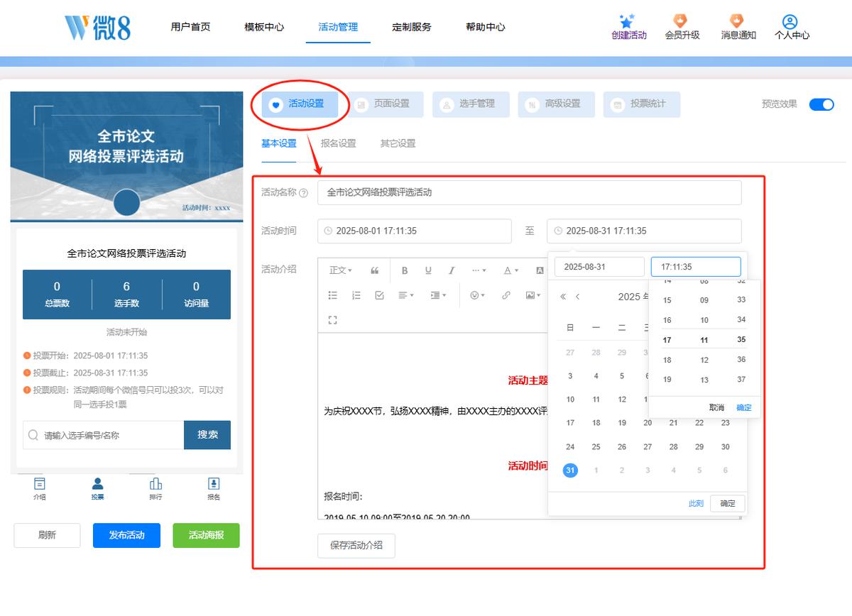
Task: Click 保存活动介绍 button
Action: (356, 546)
